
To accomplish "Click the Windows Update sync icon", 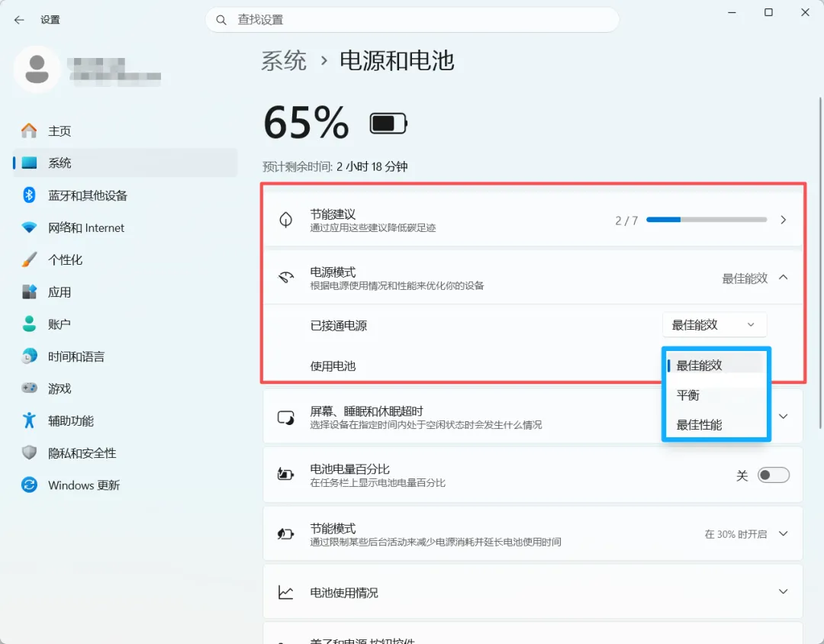I will tap(30, 485).
